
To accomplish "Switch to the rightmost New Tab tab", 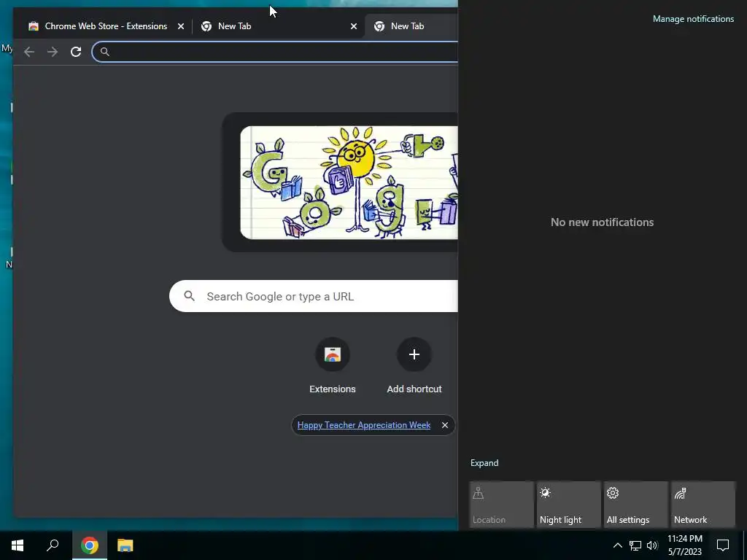I will tap(411, 26).
